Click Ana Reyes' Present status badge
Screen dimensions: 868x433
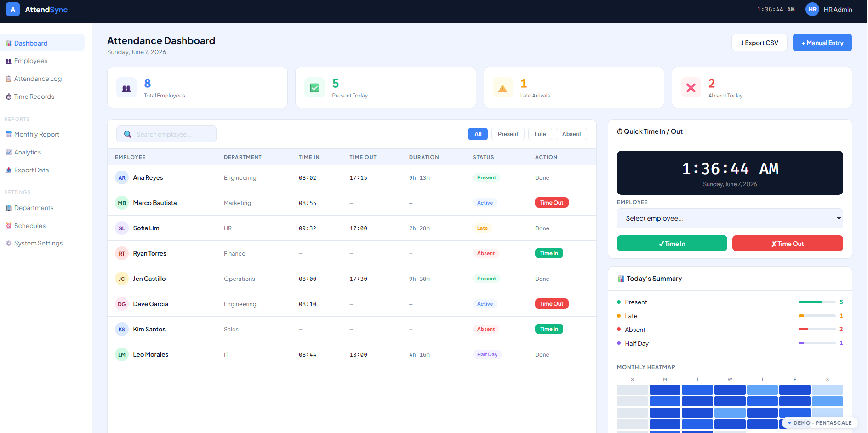tap(486, 177)
